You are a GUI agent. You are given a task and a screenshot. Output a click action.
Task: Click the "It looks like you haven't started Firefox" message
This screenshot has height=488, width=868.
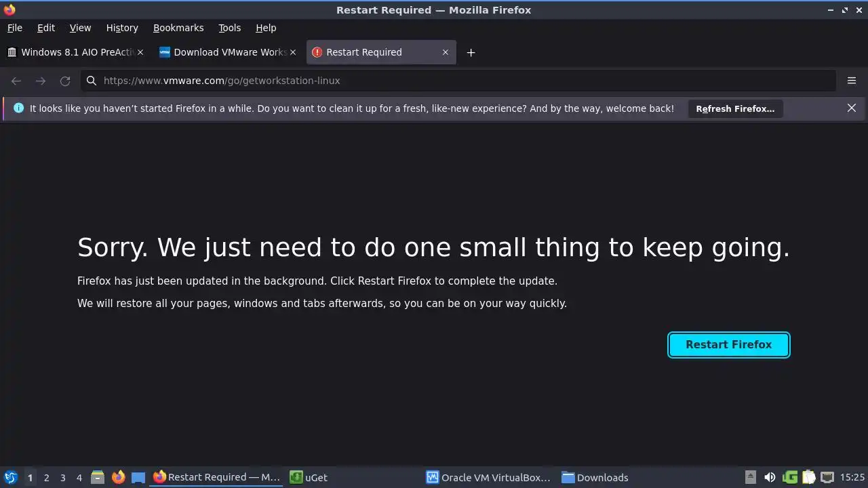(352, 108)
